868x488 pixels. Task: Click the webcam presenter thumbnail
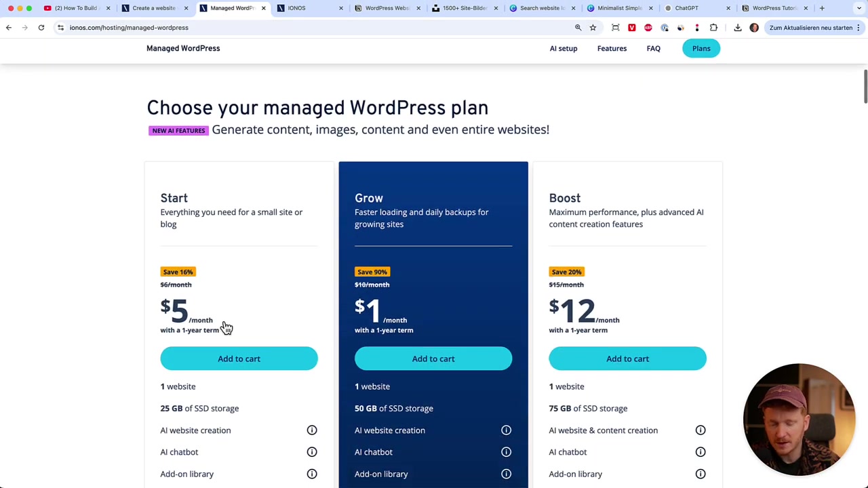point(799,420)
